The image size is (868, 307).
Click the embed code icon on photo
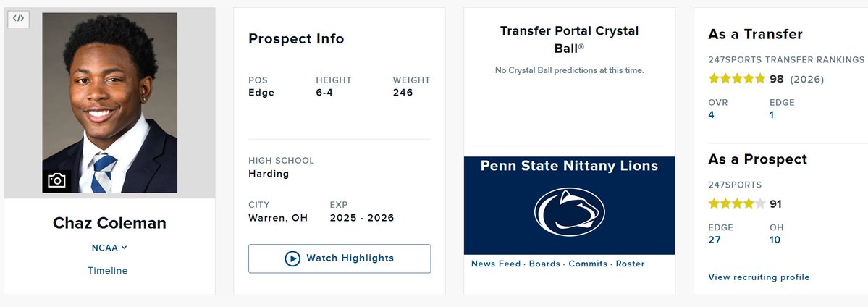point(19,20)
